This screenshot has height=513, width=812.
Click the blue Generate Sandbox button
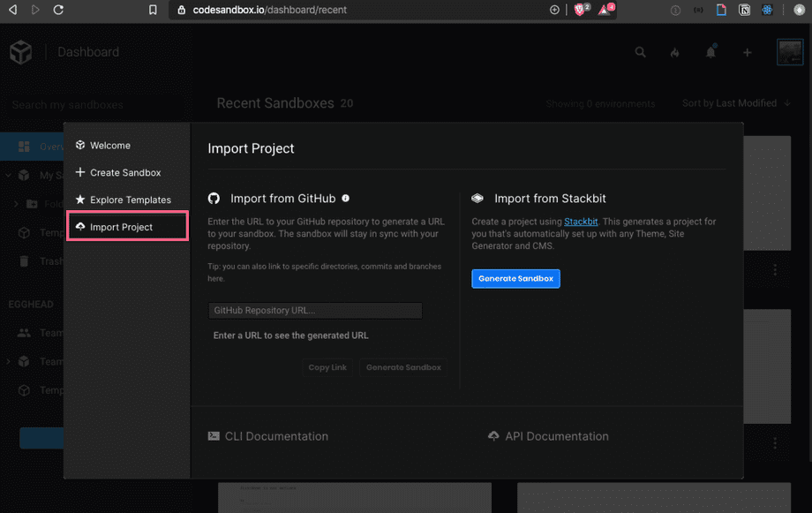[x=515, y=279]
